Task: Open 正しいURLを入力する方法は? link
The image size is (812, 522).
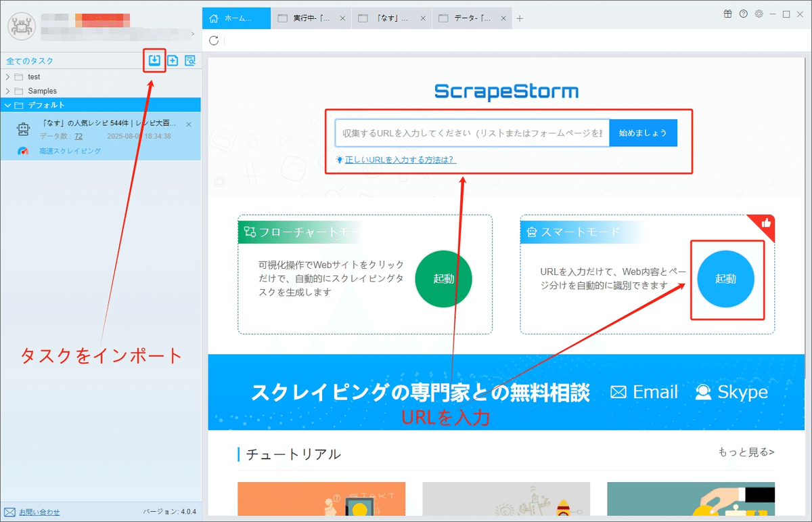Action: (x=401, y=160)
